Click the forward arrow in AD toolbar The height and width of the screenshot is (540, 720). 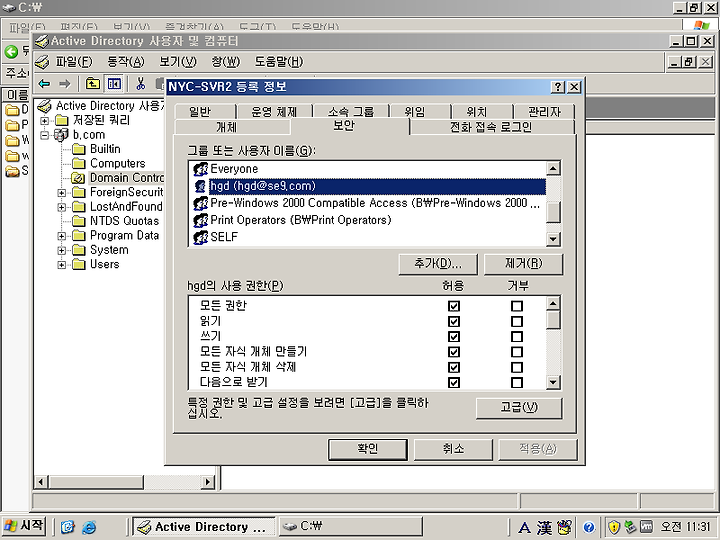click(65, 84)
